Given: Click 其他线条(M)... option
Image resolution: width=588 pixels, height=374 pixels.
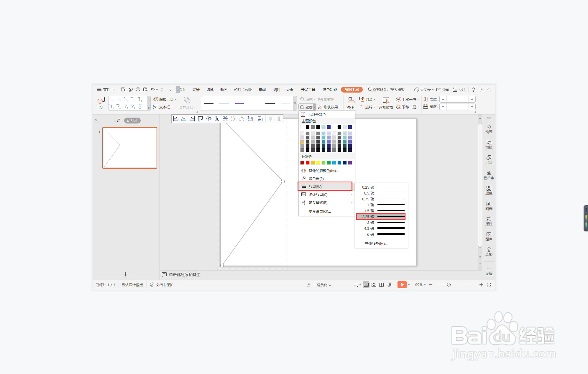Looking at the screenshot, I should pos(376,243).
